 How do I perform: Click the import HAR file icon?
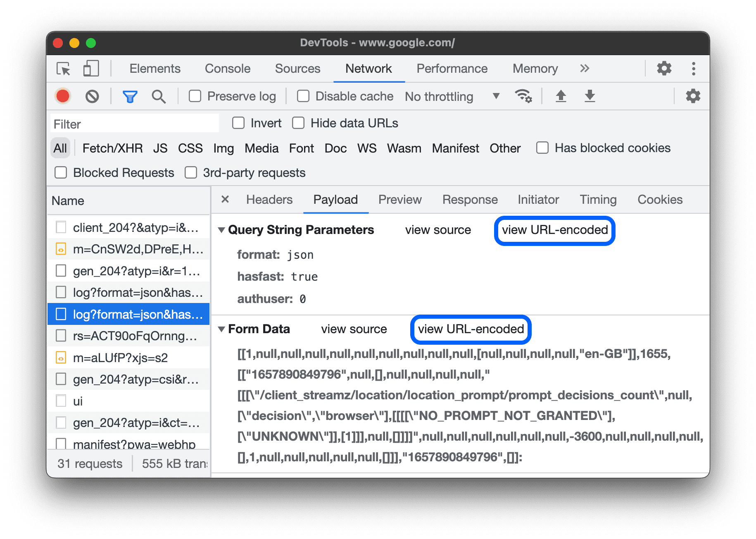click(561, 96)
